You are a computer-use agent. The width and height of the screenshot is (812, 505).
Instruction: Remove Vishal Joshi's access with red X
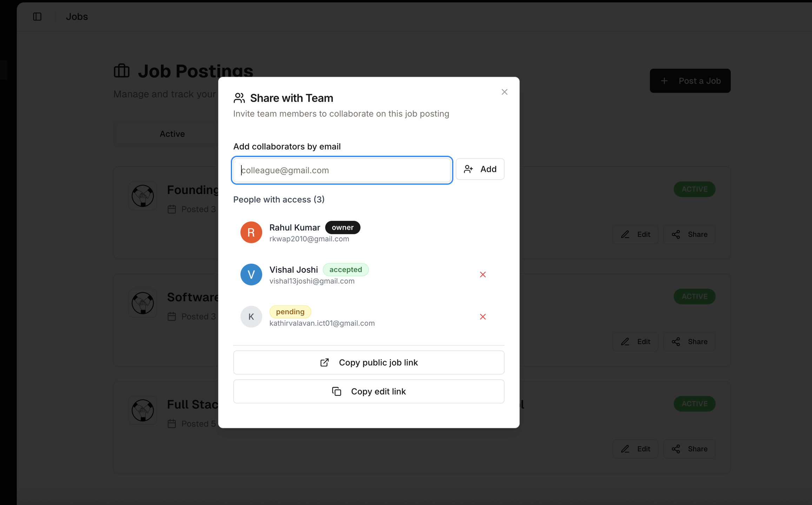pos(482,275)
